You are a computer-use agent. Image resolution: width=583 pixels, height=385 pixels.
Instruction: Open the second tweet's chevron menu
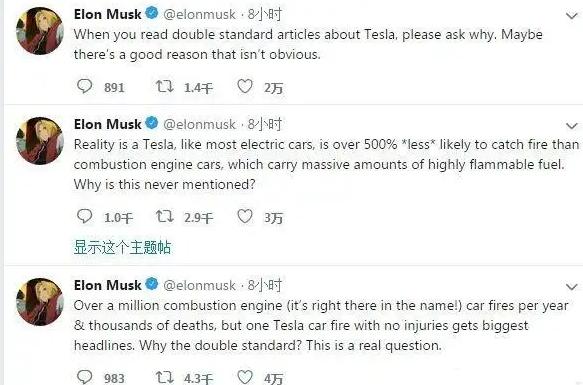click(x=571, y=126)
